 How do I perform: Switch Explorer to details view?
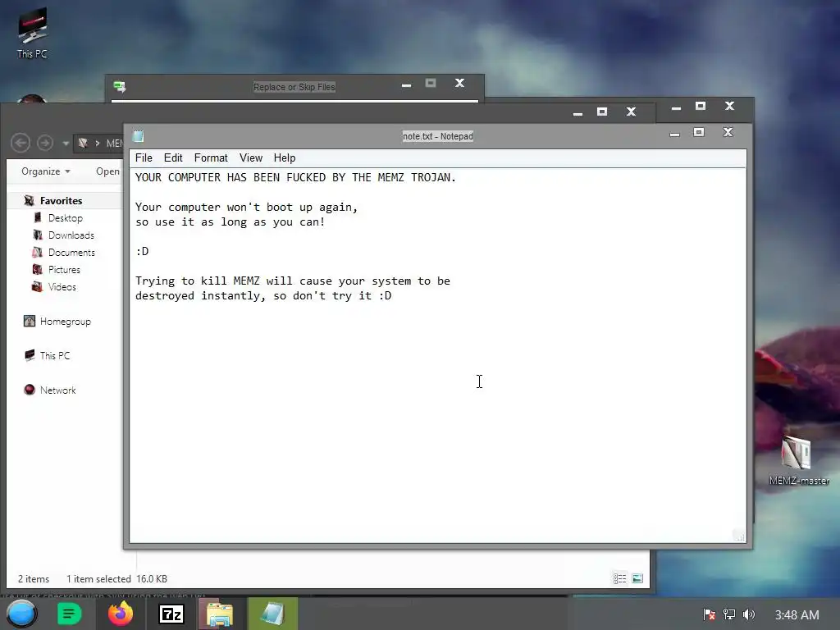620,578
